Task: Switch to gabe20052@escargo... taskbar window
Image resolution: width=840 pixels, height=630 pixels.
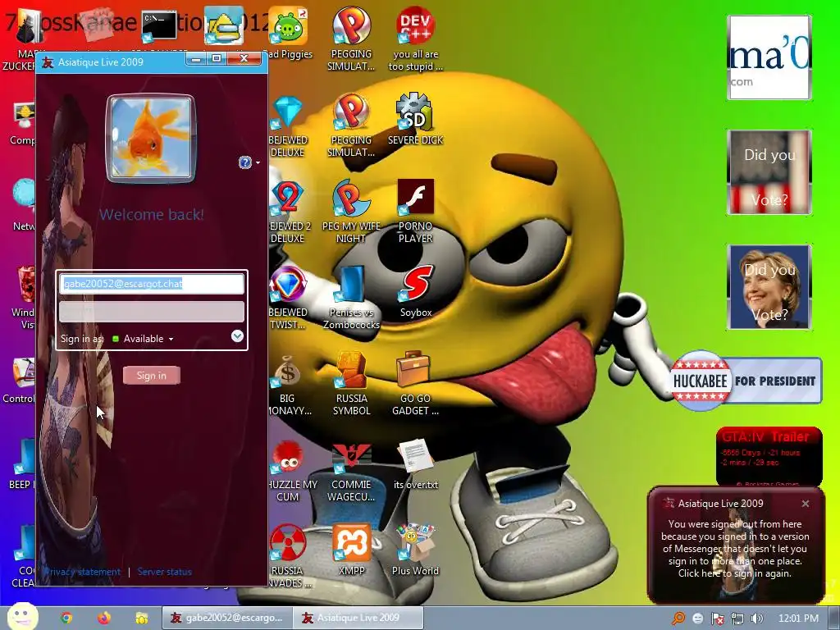Action: point(227,618)
